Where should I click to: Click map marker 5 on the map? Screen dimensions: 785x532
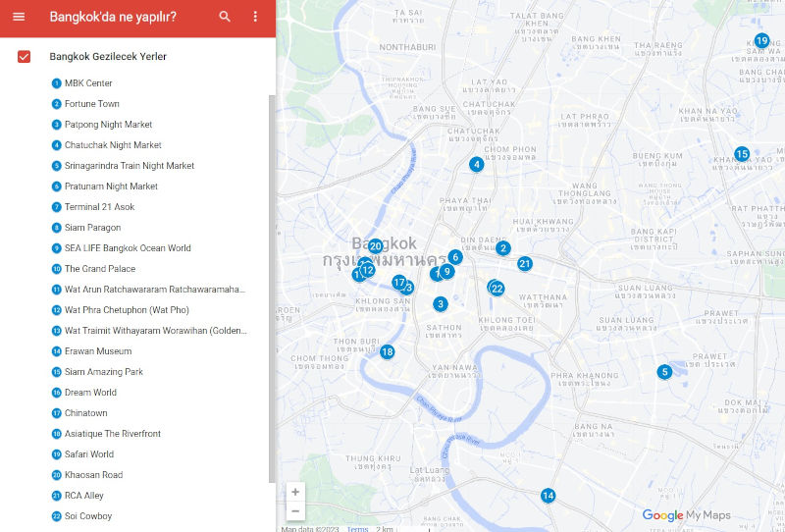(x=664, y=372)
